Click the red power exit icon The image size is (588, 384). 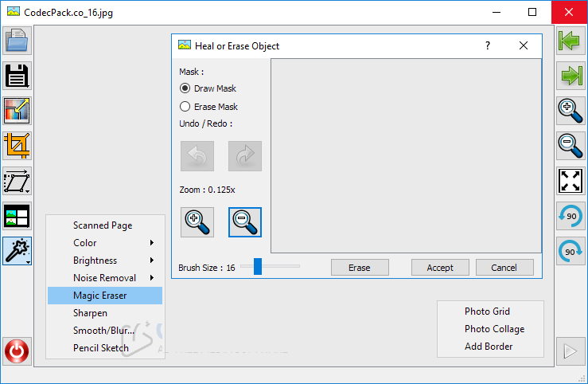(17, 351)
